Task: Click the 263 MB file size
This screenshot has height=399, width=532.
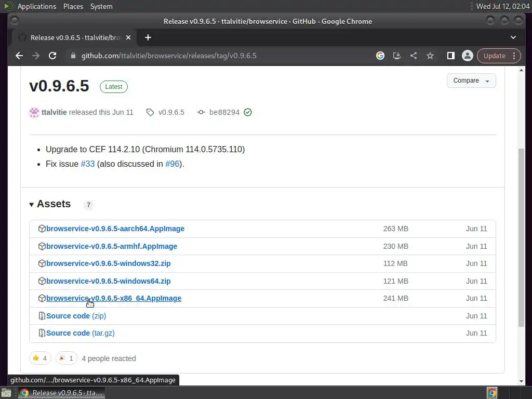Action: [395, 229]
